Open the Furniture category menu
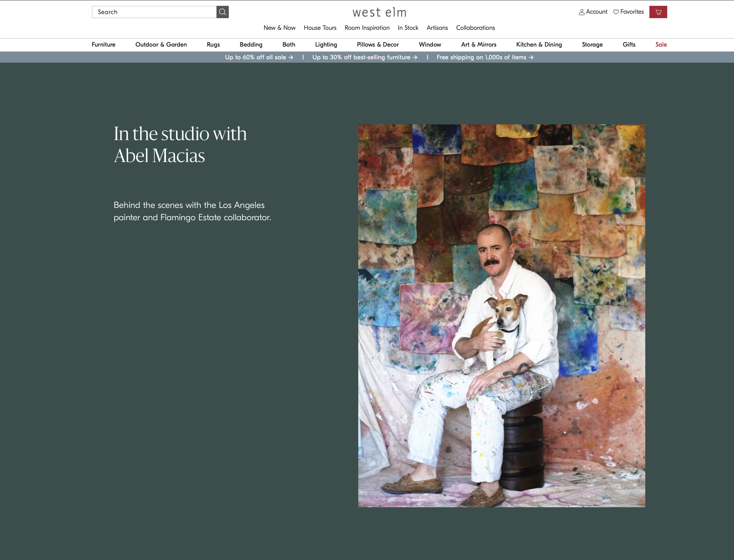This screenshot has width=734, height=560. point(103,45)
